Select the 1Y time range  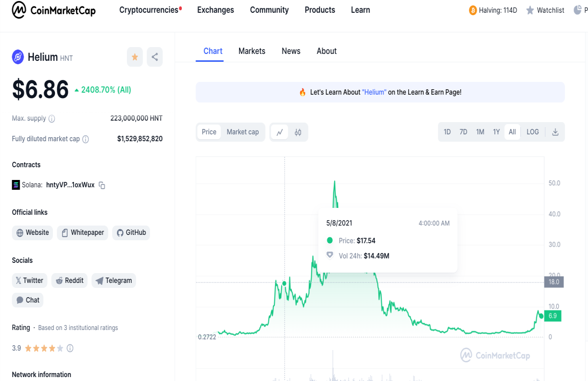click(496, 132)
